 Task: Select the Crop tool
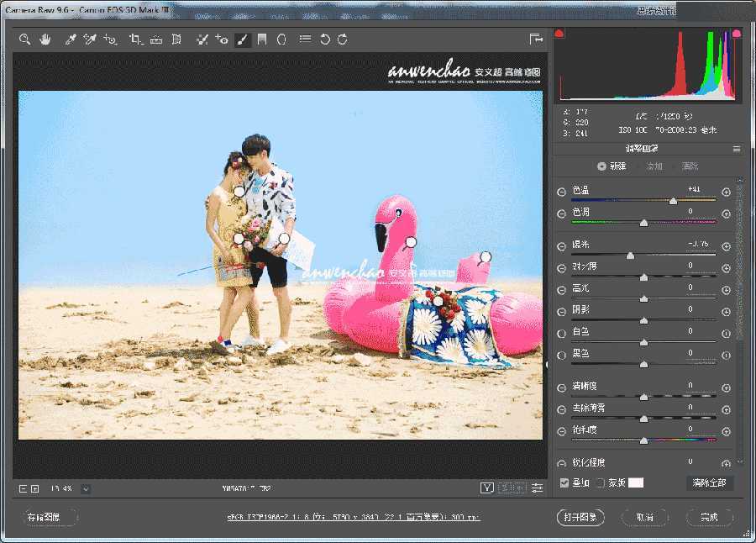(134, 39)
